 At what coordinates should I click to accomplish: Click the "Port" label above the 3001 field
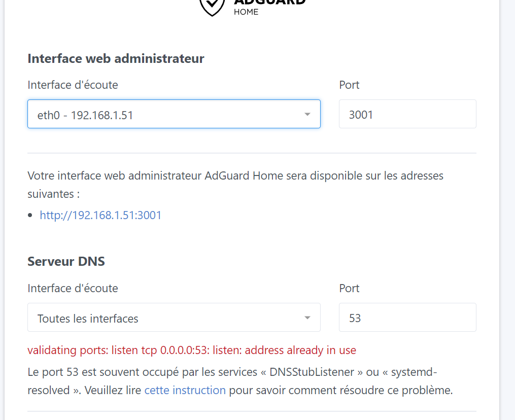pos(349,85)
